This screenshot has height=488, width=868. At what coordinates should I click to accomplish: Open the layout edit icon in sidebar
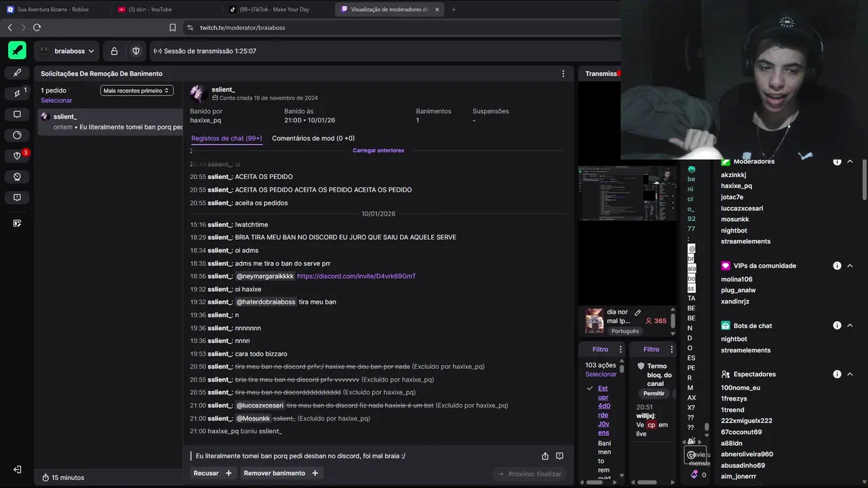(17, 223)
